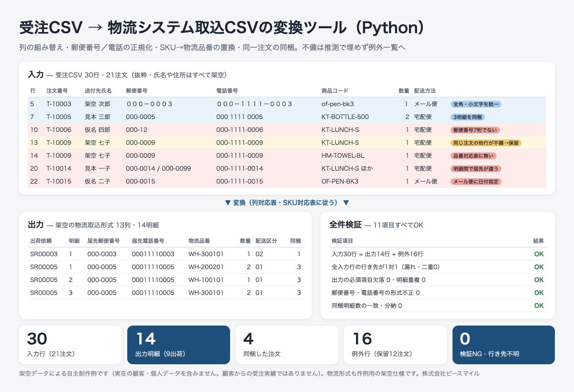Click product code of-pen-bk3 in lowercase
This screenshot has width=574, height=392.
[x=338, y=104]
